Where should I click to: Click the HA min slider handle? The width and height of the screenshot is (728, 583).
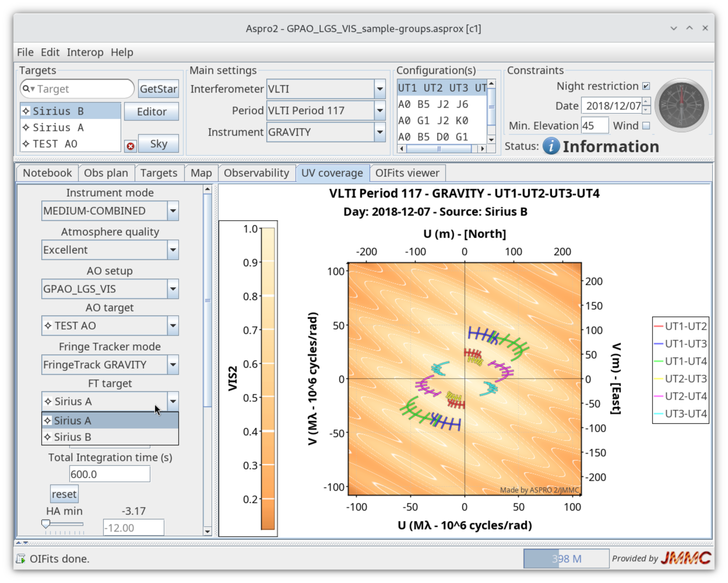tap(45, 524)
